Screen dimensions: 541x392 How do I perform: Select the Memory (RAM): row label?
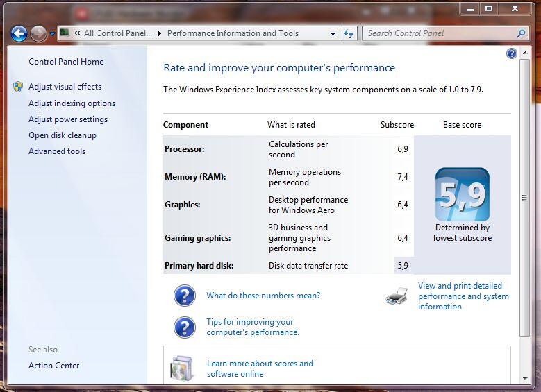click(x=195, y=177)
